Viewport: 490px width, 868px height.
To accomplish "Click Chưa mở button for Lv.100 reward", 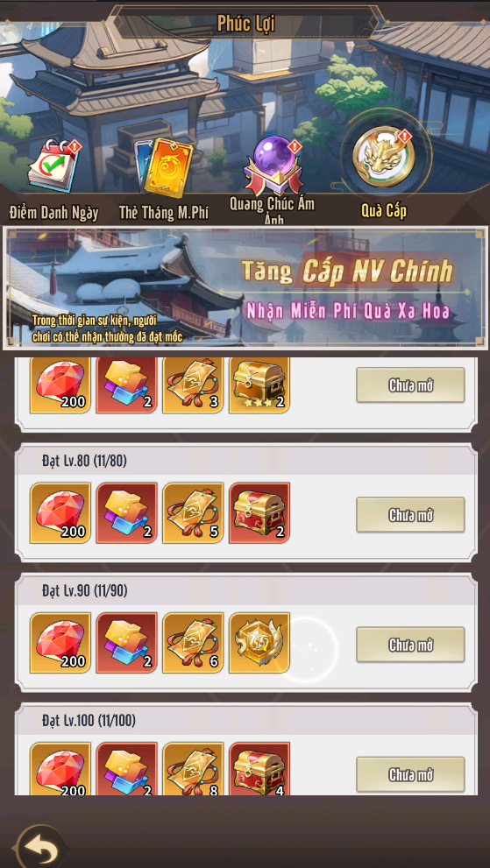I will click(410, 774).
